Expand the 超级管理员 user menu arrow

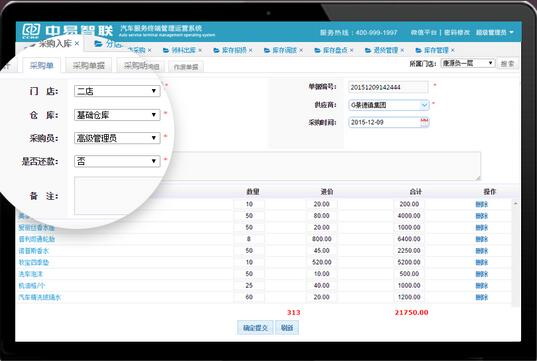click(511, 33)
